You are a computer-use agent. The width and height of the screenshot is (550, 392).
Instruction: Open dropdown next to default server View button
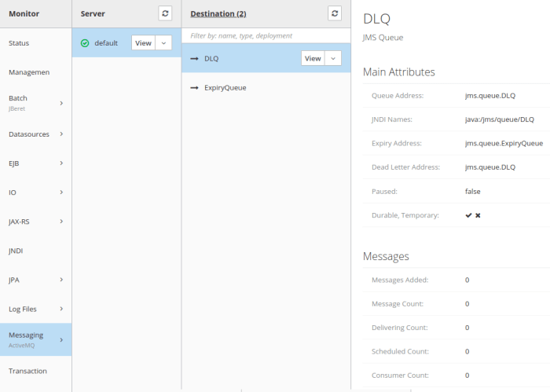(x=163, y=42)
